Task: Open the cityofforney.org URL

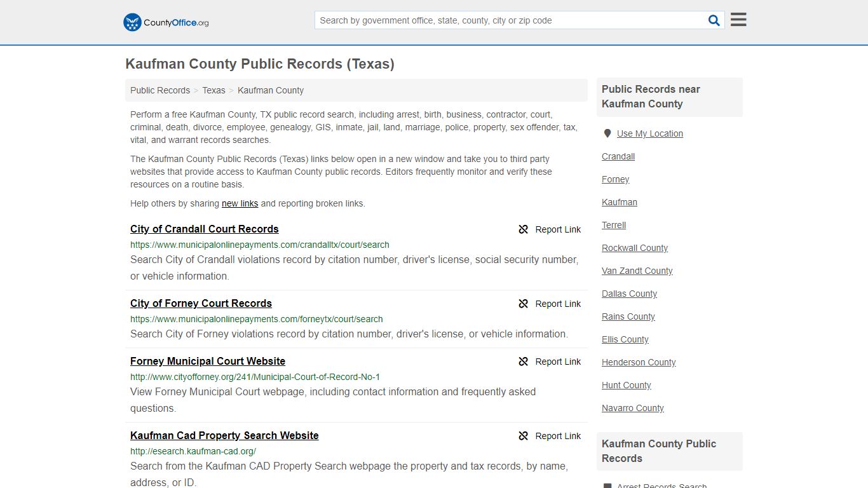Action: (255, 377)
